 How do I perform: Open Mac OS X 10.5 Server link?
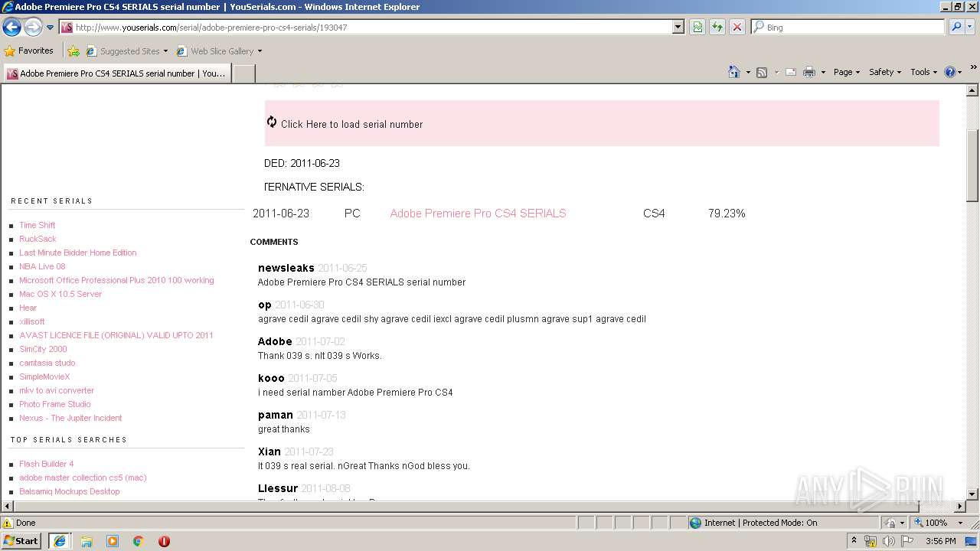pos(60,294)
